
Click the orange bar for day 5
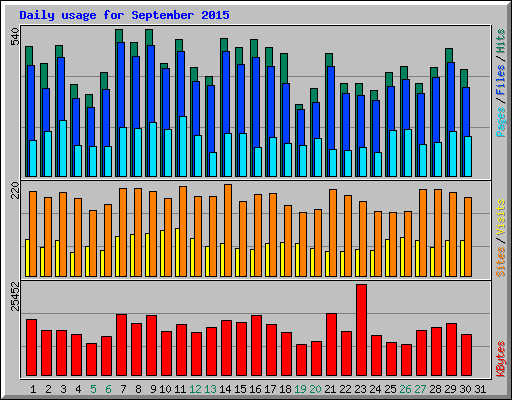coord(93,243)
